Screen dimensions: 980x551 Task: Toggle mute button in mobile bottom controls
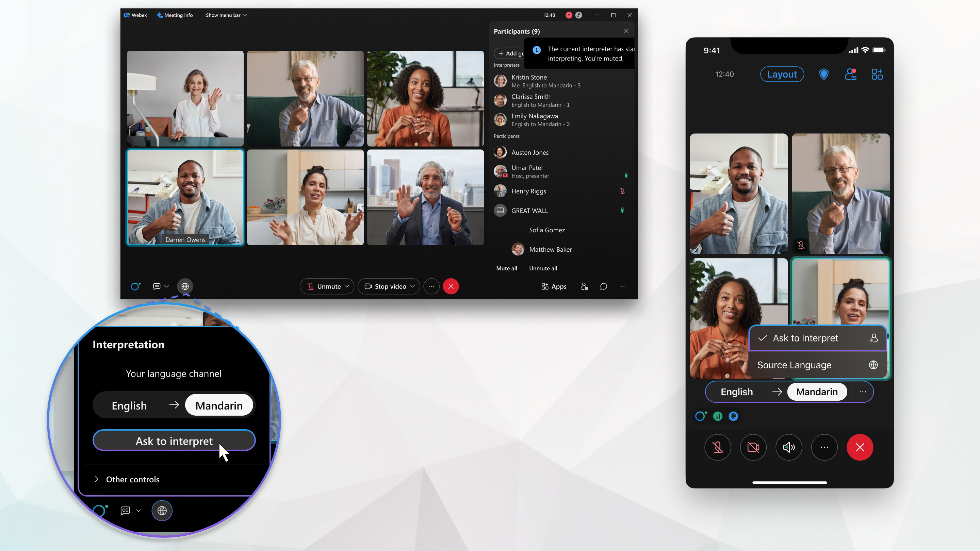(x=718, y=447)
